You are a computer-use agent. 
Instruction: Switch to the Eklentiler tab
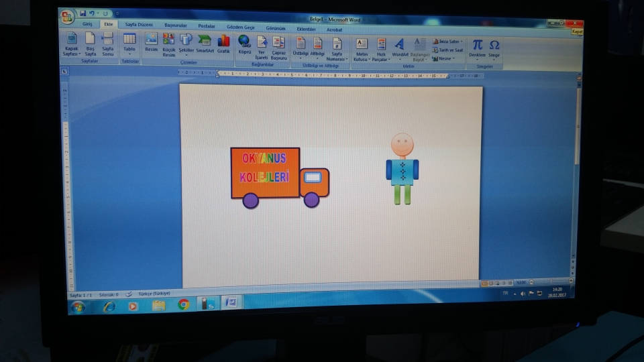tap(307, 29)
